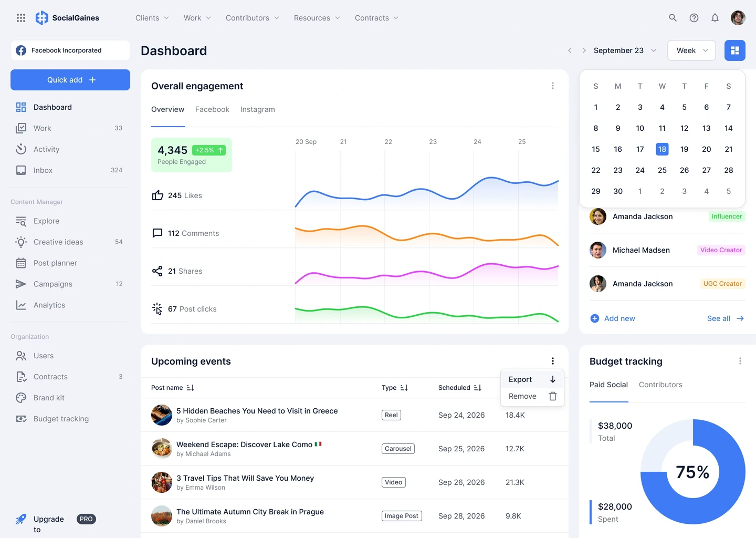Go to previous period arrow

(x=570, y=50)
